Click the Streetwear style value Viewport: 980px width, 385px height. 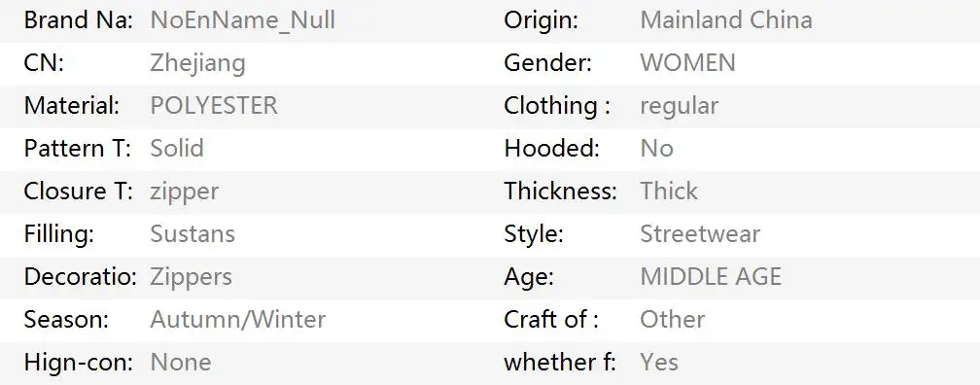(700, 233)
